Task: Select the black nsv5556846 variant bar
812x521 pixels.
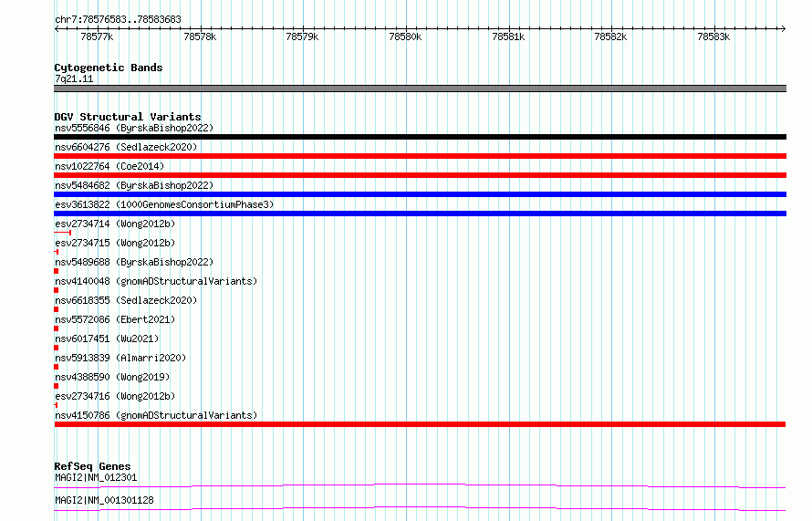Action: pos(420,137)
